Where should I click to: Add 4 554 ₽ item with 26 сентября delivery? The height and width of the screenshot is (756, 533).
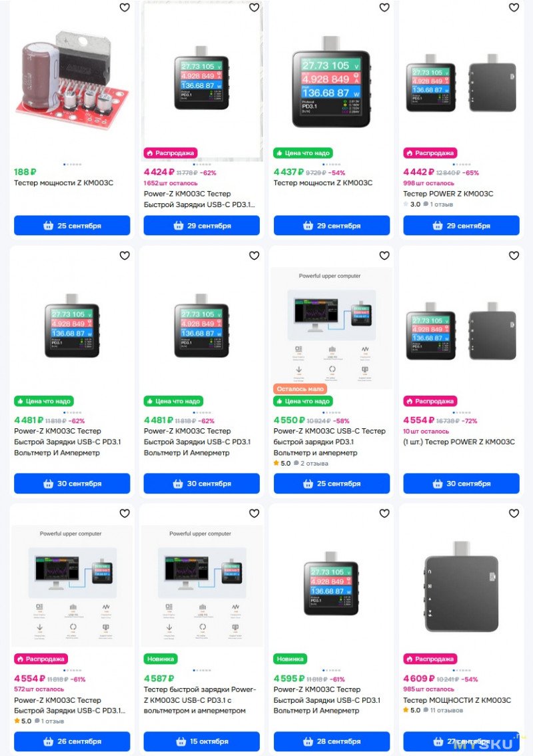pyautogui.click(x=72, y=741)
